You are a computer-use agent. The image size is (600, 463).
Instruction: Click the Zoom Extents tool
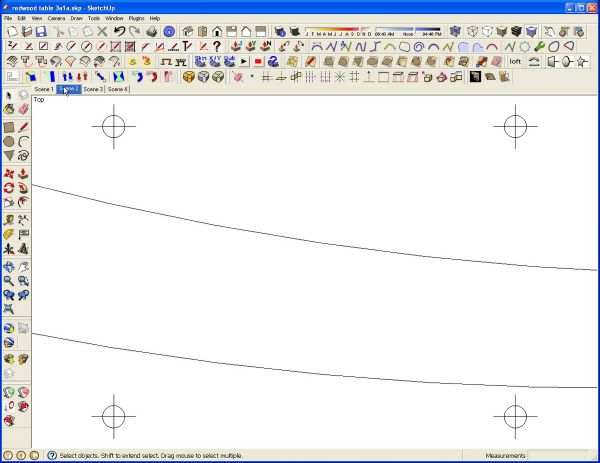click(x=9, y=309)
